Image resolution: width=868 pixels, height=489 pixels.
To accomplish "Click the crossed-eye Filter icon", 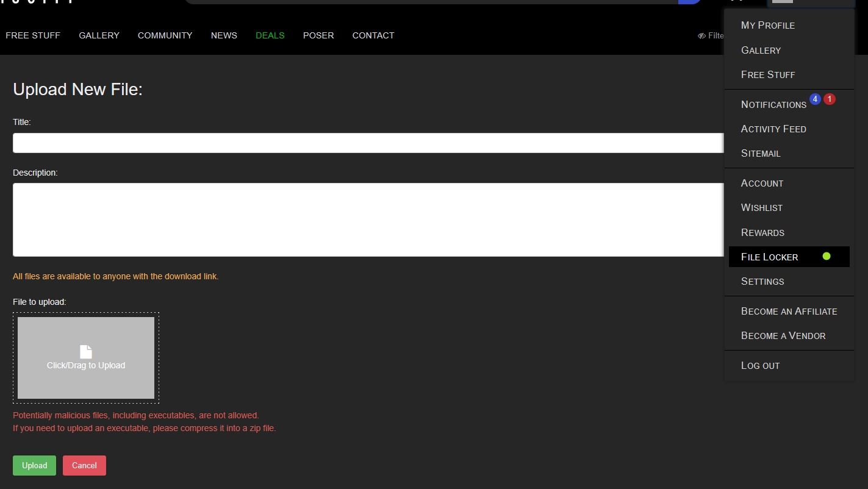I will pyautogui.click(x=701, y=36).
